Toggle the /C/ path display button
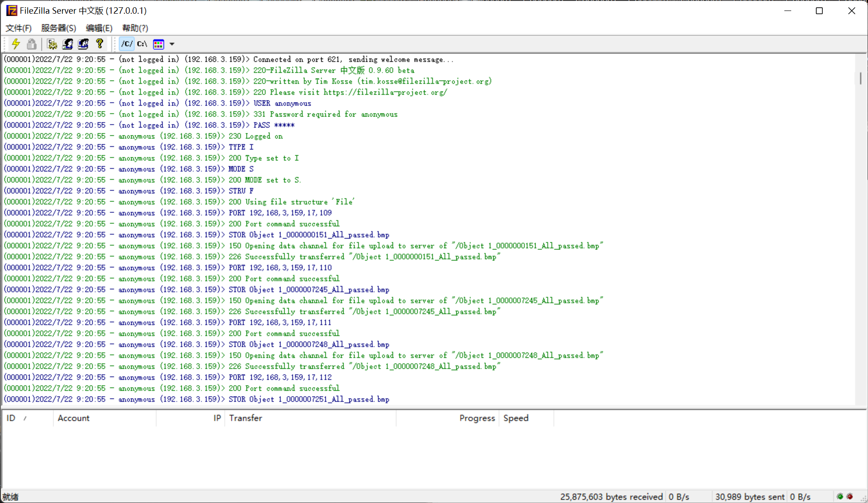The height and width of the screenshot is (503, 868). [127, 44]
